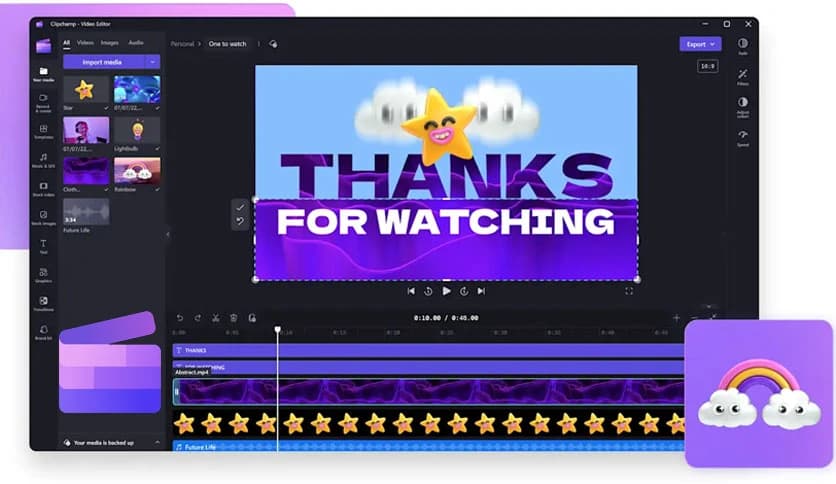Skip to the end of video
Image resolution: width=836 pixels, height=484 pixels.
481,291
